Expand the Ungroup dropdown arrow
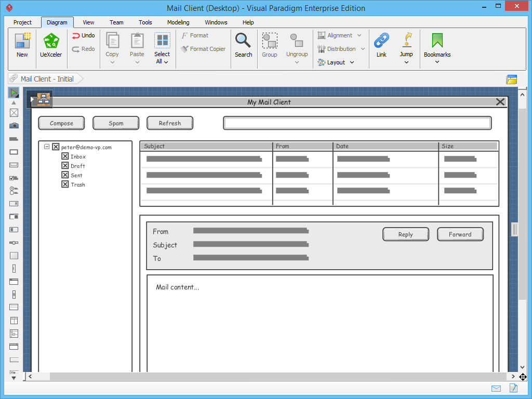 point(297,62)
